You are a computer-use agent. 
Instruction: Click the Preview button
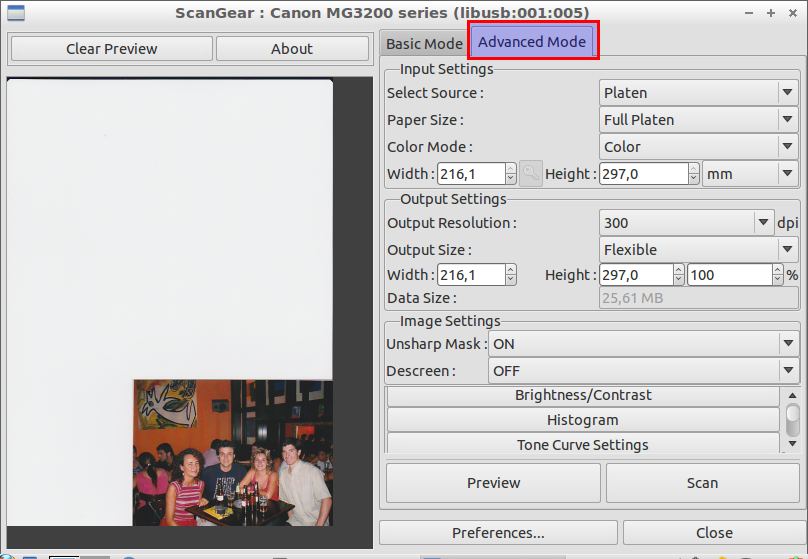click(493, 483)
